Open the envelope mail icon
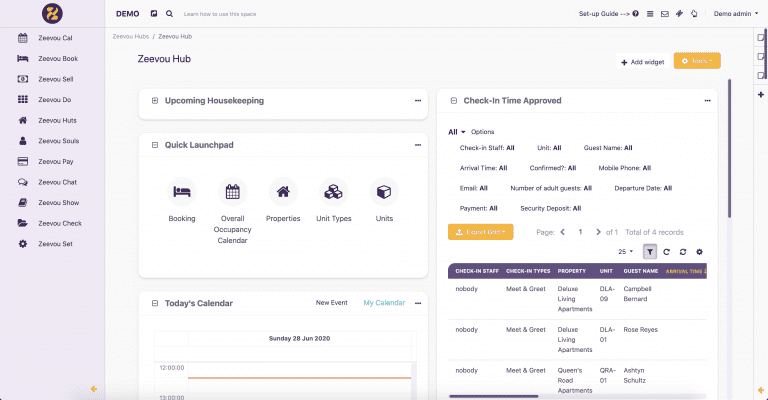768x400 pixels. 665,14
